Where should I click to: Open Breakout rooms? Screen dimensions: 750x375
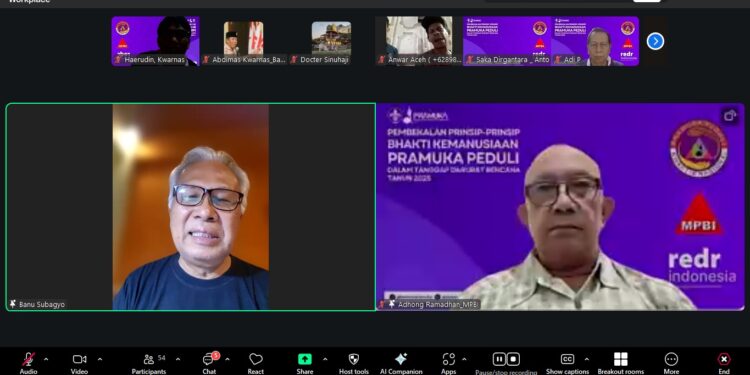pos(621,363)
